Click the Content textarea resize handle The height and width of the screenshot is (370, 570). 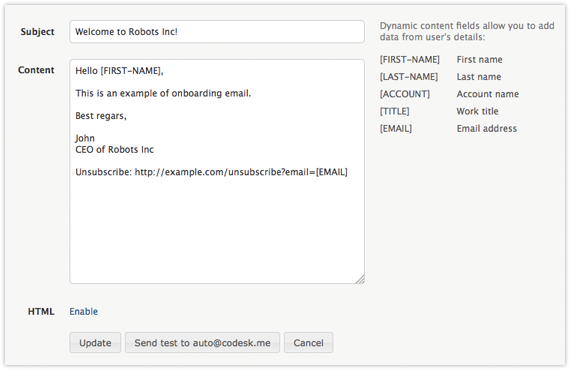point(360,279)
